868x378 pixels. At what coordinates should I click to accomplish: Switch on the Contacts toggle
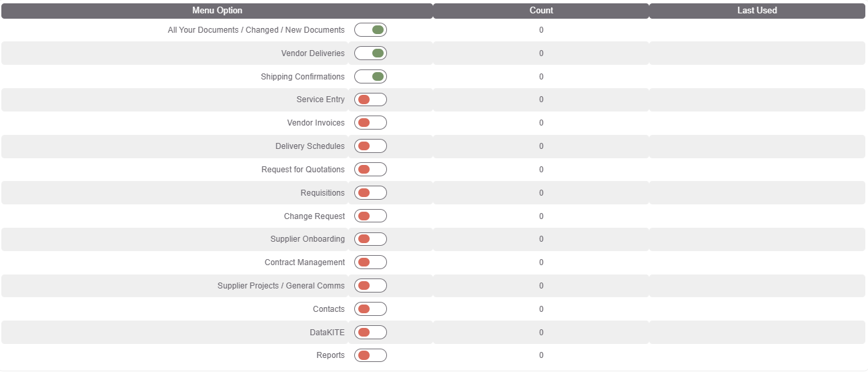pyautogui.click(x=370, y=309)
